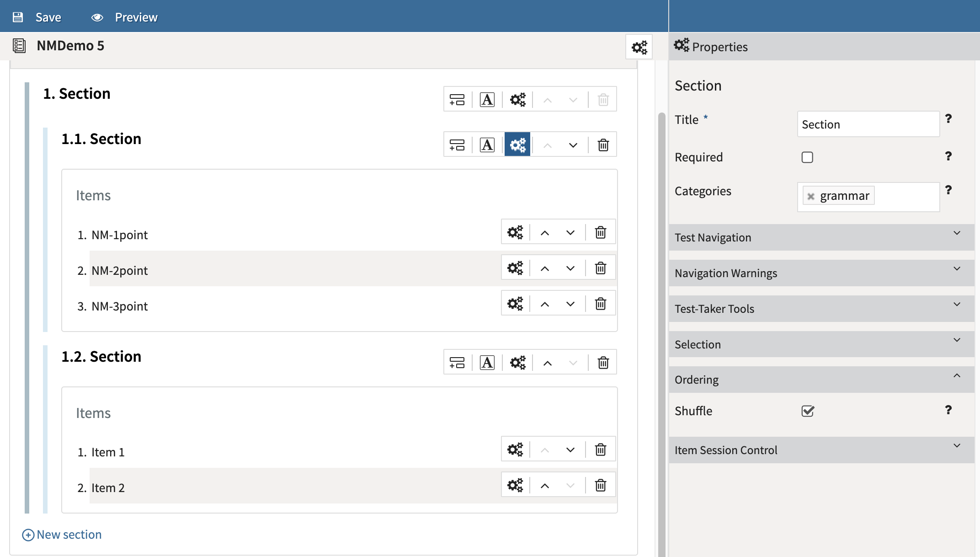Delete the NM-1point item
Viewport: 980px width, 557px height.
pos(601,232)
